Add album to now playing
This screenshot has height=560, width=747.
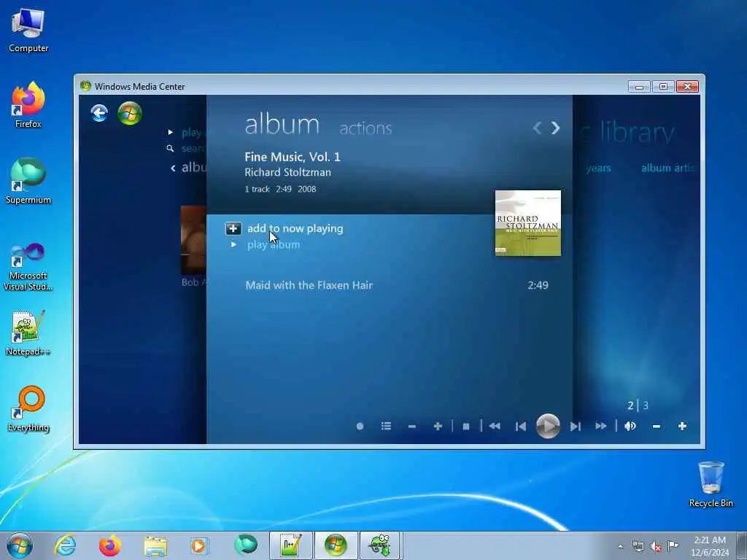tap(295, 228)
